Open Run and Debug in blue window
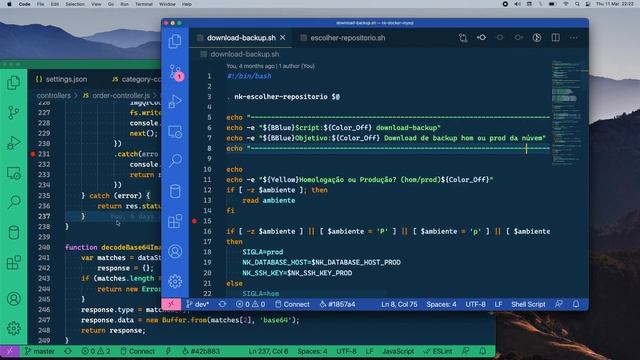Screen dimensions: 640x360 tap(175, 102)
